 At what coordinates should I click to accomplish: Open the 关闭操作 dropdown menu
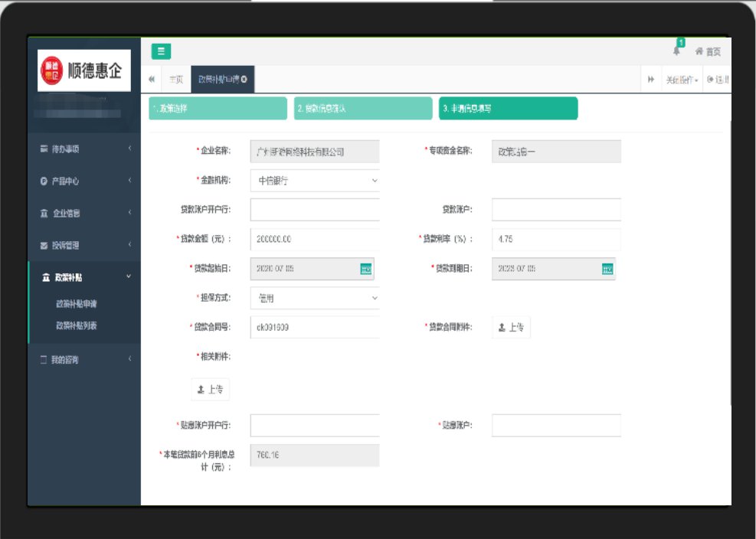click(x=682, y=80)
